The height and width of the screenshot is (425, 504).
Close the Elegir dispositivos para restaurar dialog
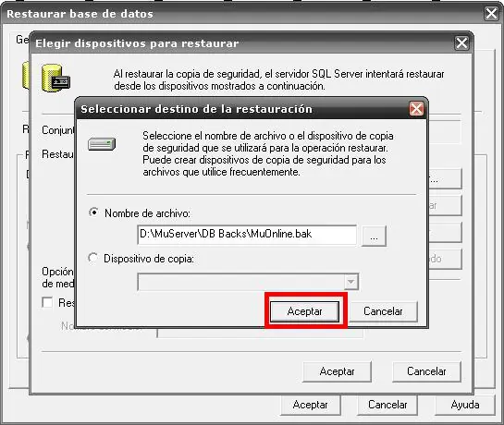tap(461, 43)
